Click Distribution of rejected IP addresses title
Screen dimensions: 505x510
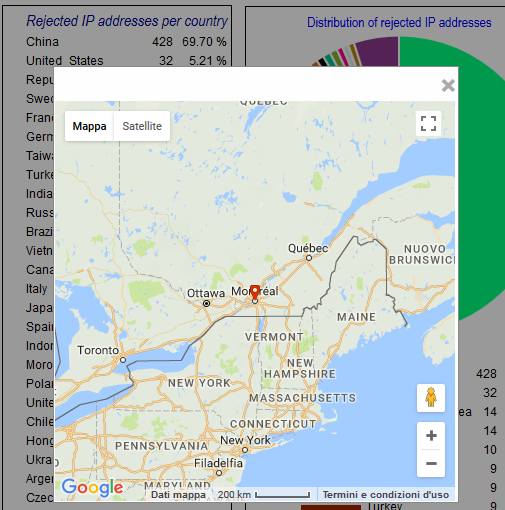coord(399,23)
